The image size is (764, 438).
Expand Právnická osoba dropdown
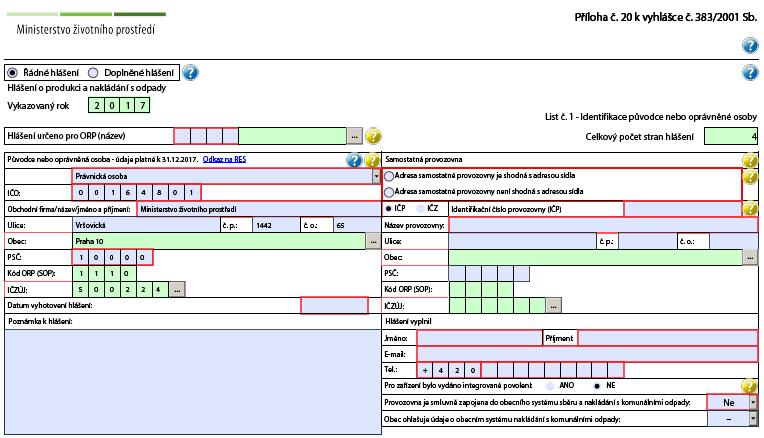[x=376, y=176]
